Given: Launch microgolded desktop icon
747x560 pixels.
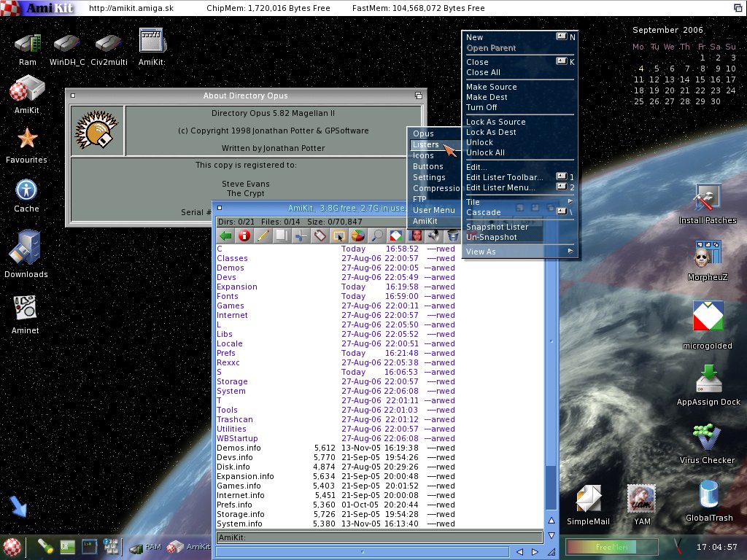Looking at the screenshot, I should (708, 325).
